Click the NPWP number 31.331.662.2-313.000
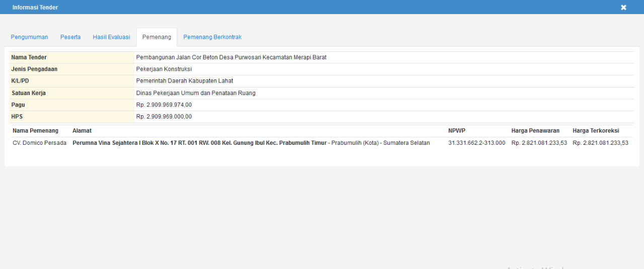Image resolution: width=644 pixels, height=269 pixels. click(476, 143)
